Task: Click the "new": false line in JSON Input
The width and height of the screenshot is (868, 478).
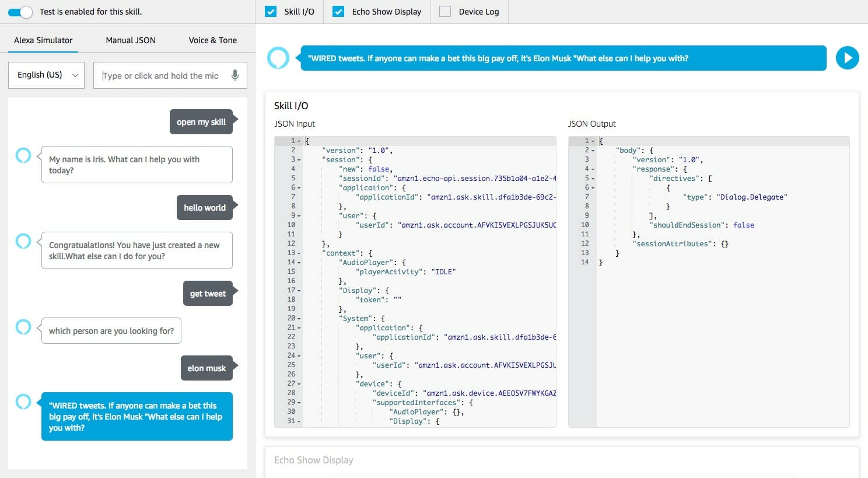Action: [x=366, y=169]
